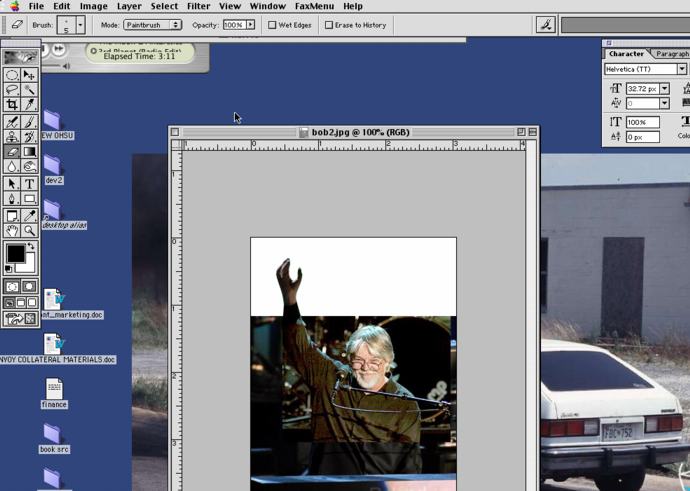Click the Opacity percentage field
The height and width of the screenshot is (491, 690).
233,25
